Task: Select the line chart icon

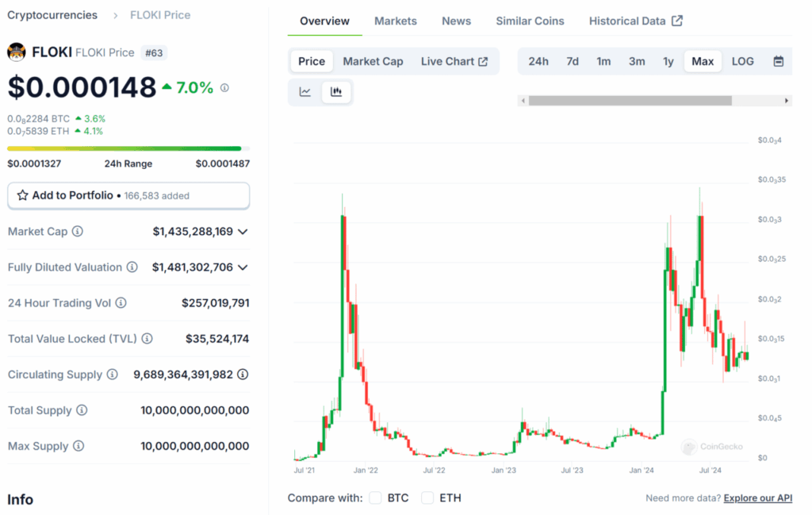Action: [305, 91]
